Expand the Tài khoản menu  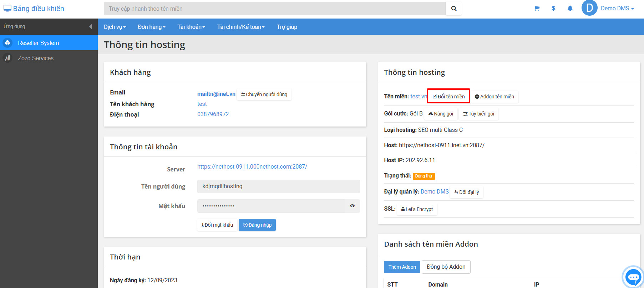191,27
